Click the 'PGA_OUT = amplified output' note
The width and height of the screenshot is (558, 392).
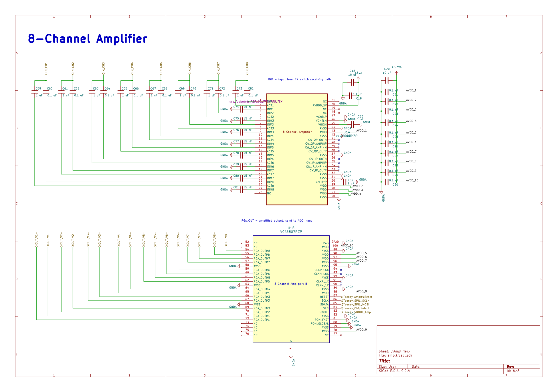(x=277, y=221)
